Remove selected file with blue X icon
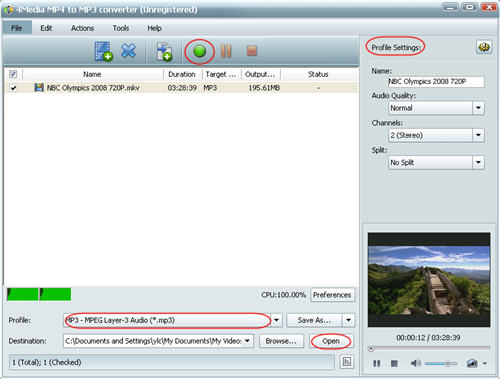 [x=128, y=51]
